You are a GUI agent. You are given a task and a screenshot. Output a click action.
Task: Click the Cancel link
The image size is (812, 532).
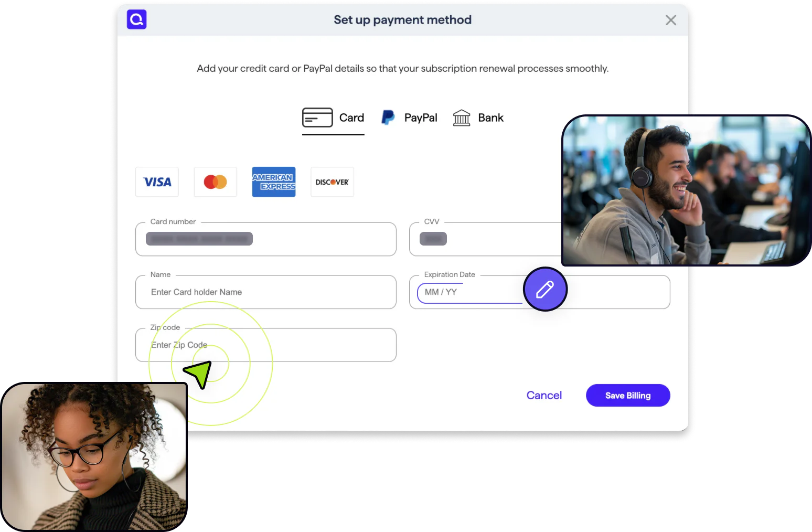coord(544,396)
